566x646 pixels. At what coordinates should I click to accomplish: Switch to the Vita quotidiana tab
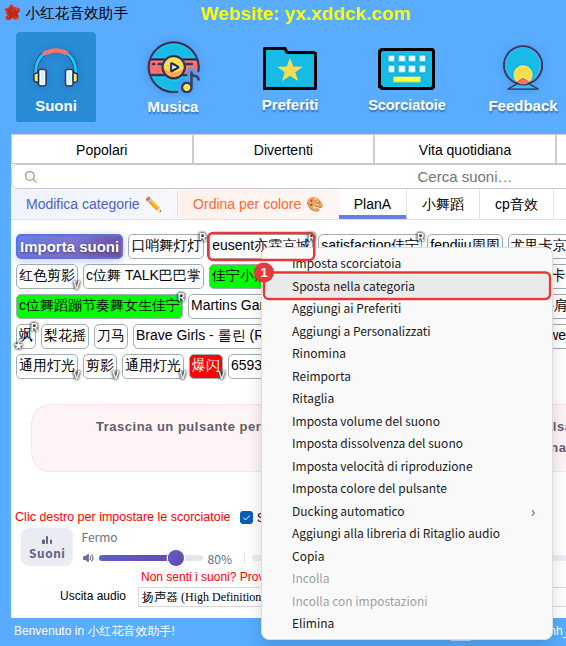point(465,150)
